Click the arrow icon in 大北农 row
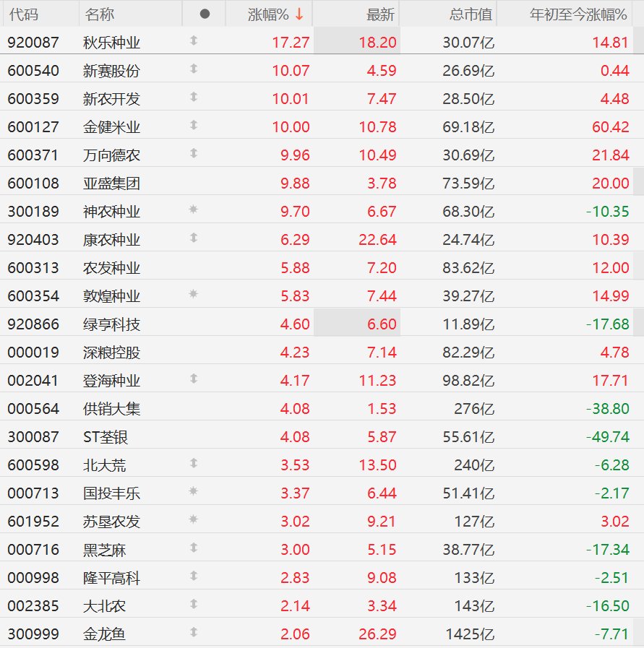644x648 pixels. point(194,604)
